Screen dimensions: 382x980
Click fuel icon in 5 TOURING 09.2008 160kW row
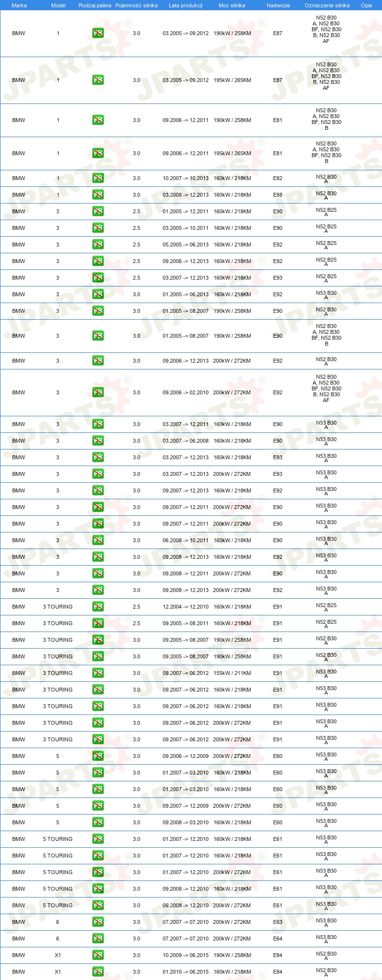(98, 889)
